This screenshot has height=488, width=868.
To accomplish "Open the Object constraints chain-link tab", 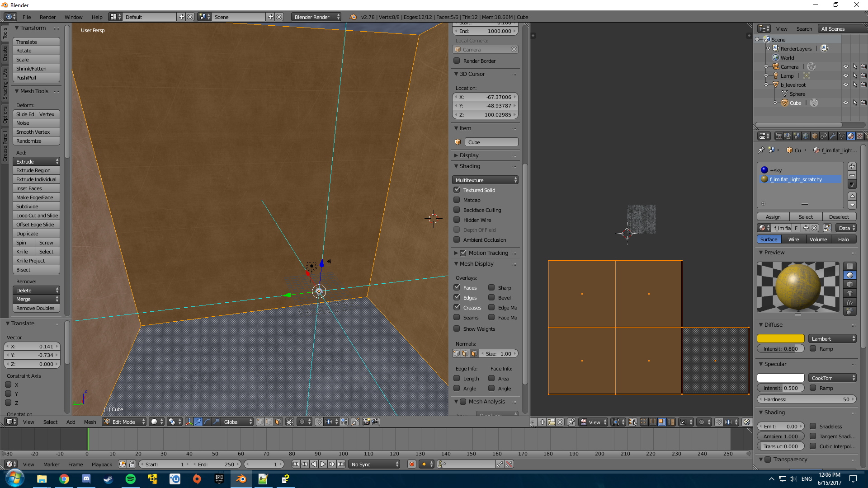I will click(824, 136).
